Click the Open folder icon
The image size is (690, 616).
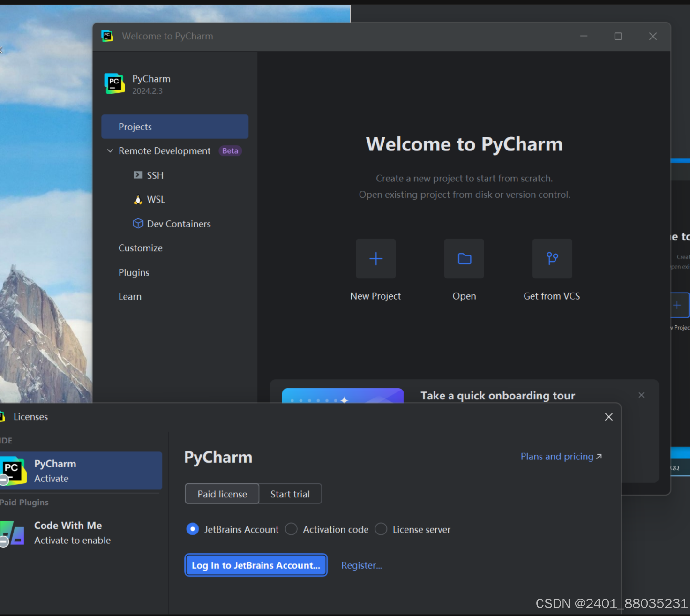click(x=464, y=259)
